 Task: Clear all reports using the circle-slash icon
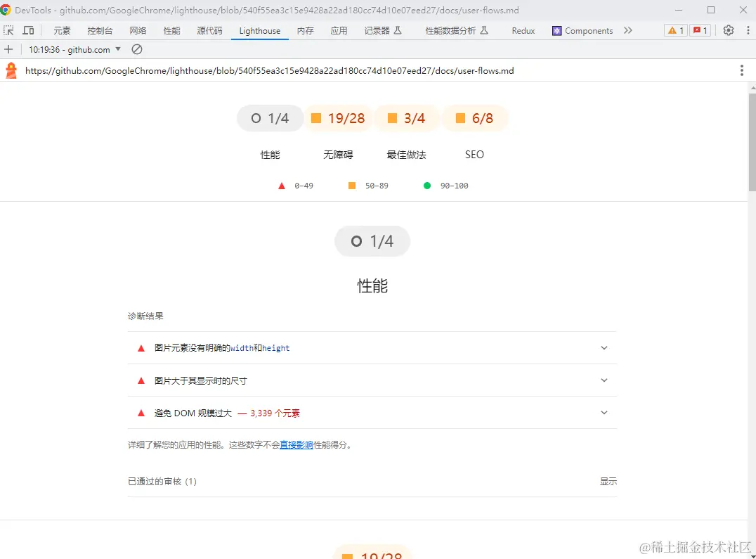[x=137, y=49]
